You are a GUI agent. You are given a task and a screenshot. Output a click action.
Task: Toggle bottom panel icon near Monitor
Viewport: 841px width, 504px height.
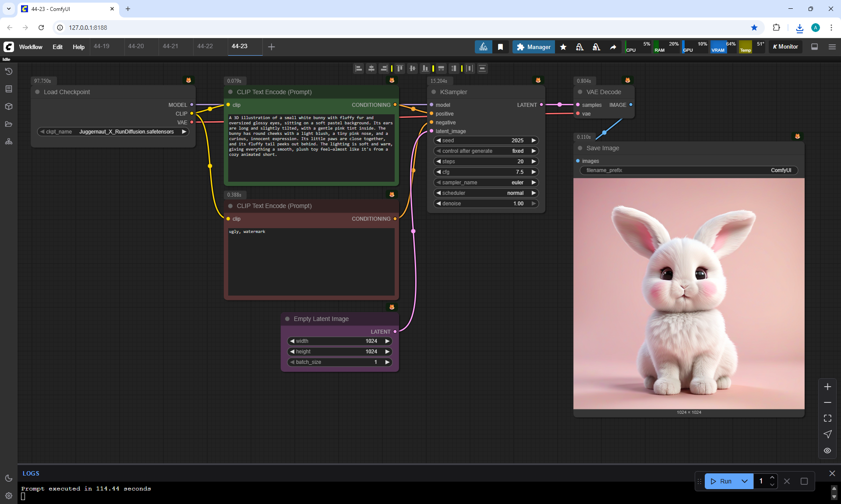tap(815, 47)
